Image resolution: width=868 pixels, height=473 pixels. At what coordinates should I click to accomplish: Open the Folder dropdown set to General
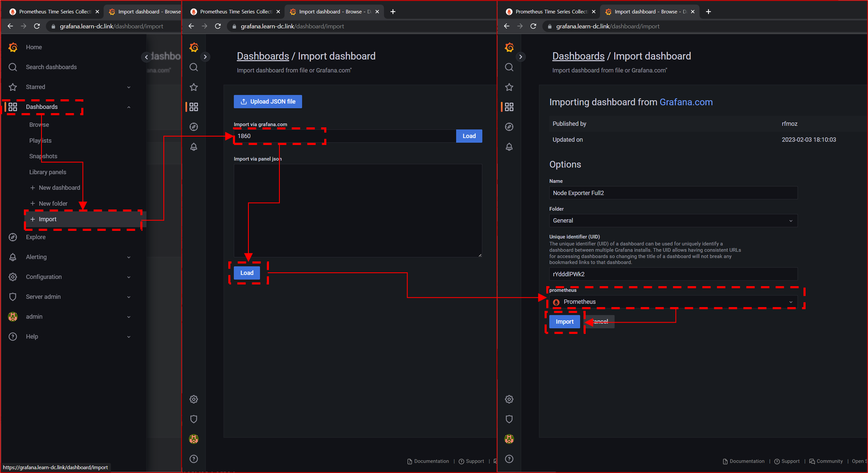click(673, 221)
